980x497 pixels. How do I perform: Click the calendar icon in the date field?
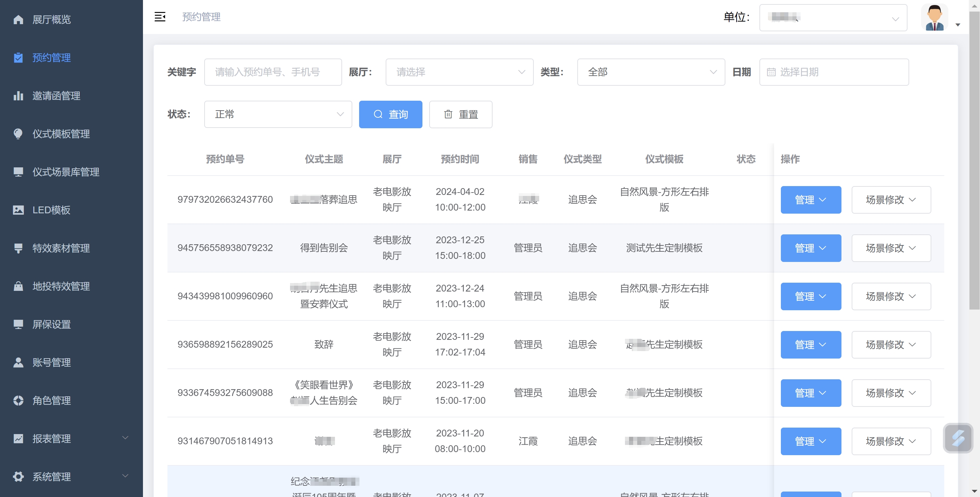(x=771, y=72)
